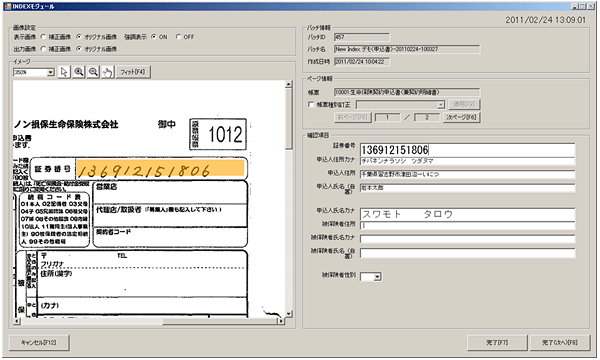
Task: Go to next page with 次ページ[F6]
Action: tap(461, 117)
